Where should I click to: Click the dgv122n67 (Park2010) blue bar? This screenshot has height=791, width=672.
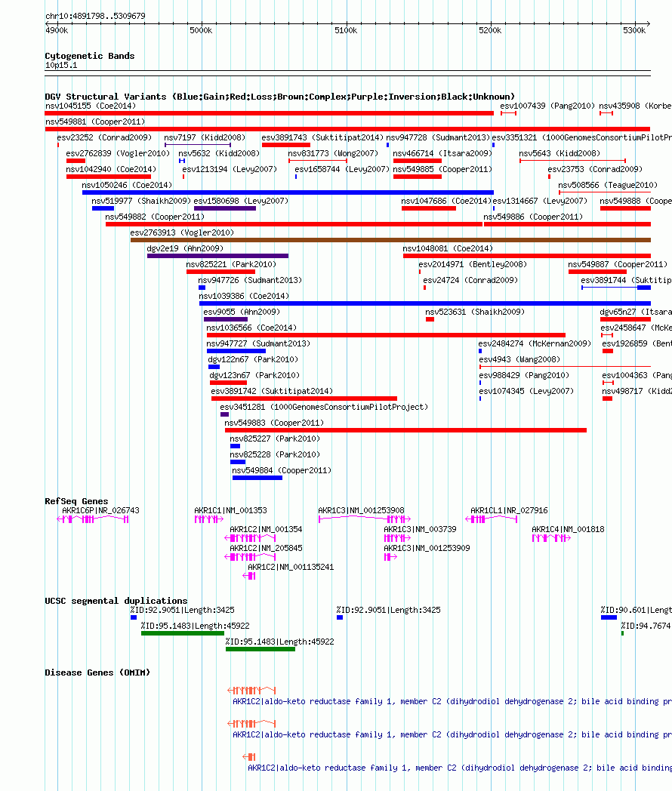214,367
